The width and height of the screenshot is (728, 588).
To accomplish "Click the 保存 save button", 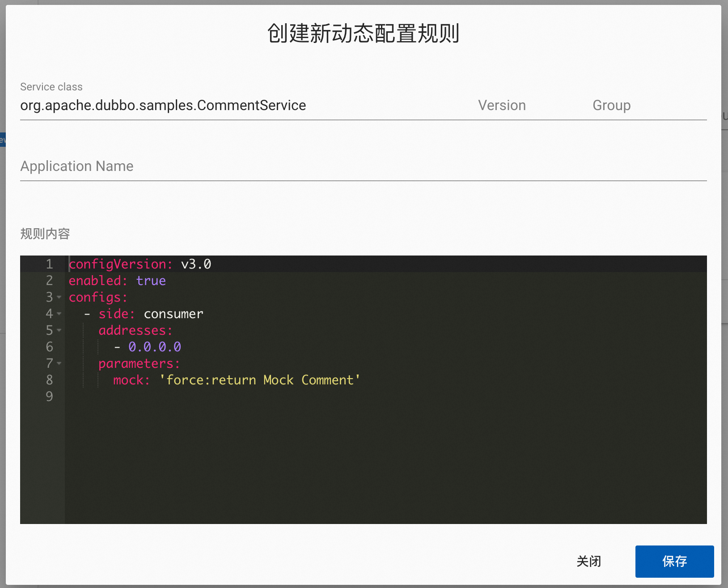I will tap(674, 561).
